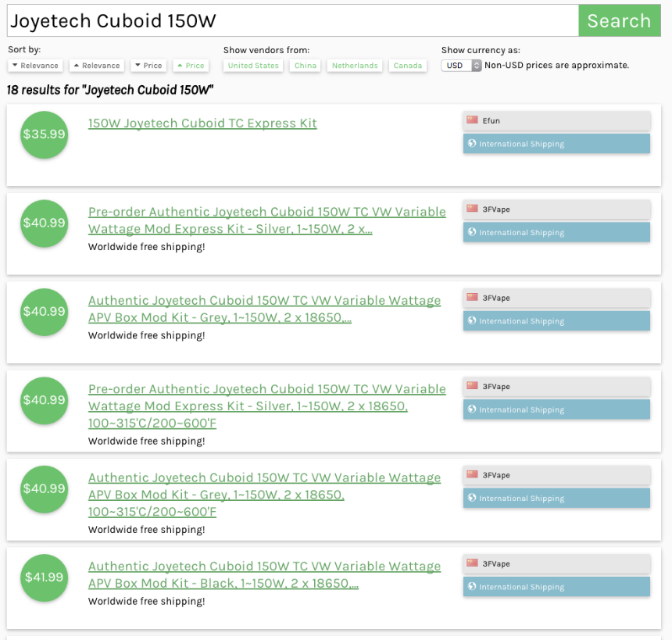Click China flag in Grey "2 x 18650,..." row
Image resolution: width=672 pixels, height=640 pixels.
(472, 297)
